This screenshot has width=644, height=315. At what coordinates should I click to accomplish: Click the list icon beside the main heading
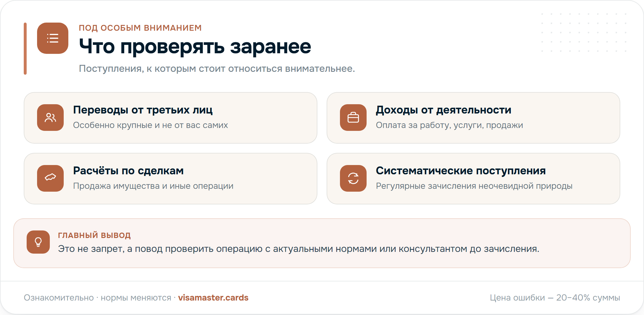pos(53,38)
